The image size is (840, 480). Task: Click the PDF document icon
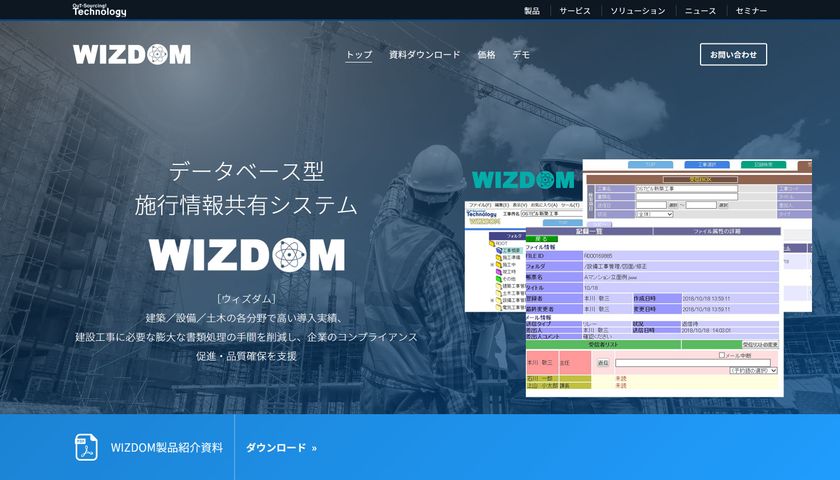click(x=86, y=447)
